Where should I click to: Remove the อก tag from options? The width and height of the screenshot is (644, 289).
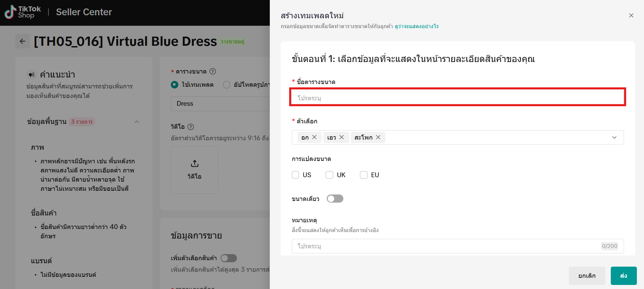[315, 137]
